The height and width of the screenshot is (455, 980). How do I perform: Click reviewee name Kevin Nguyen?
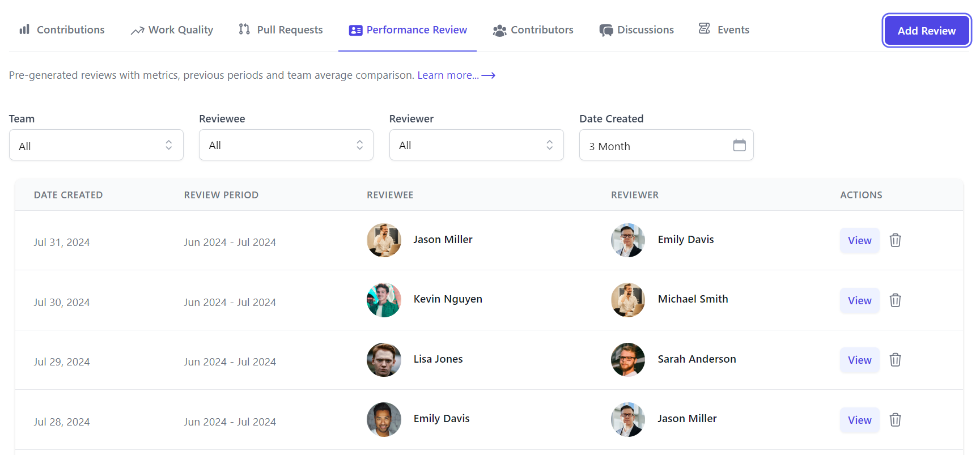(448, 299)
